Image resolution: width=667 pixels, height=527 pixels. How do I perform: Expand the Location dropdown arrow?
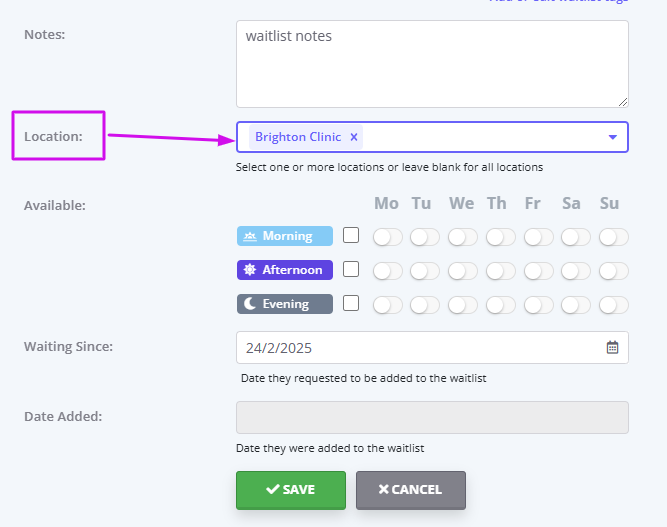pyautogui.click(x=613, y=137)
